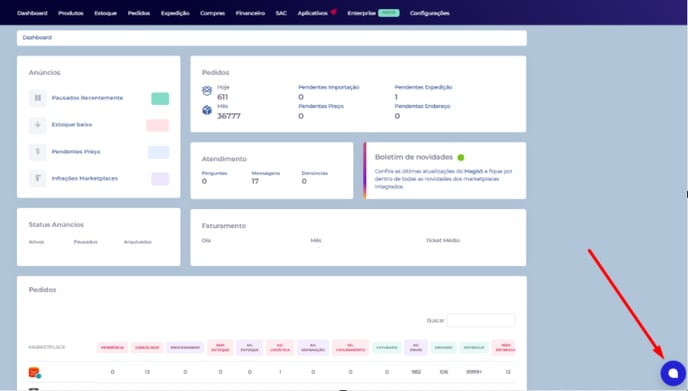Click the Faturado status column header
Screen dimensions: 688x391
click(x=387, y=348)
